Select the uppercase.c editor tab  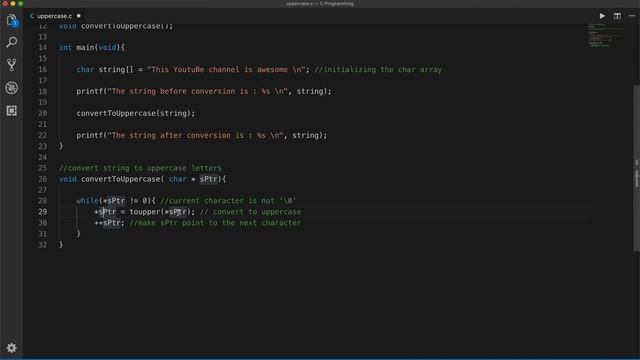coord(55,16)
